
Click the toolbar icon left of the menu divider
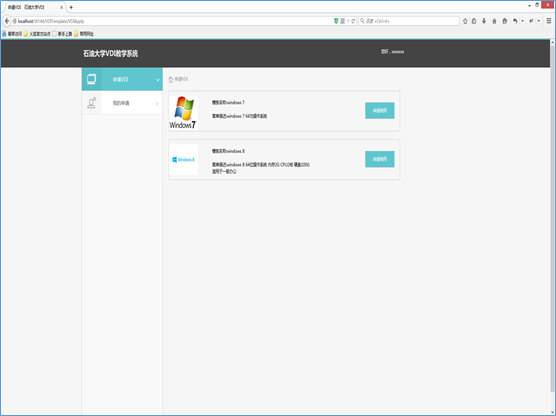point(531,21)
